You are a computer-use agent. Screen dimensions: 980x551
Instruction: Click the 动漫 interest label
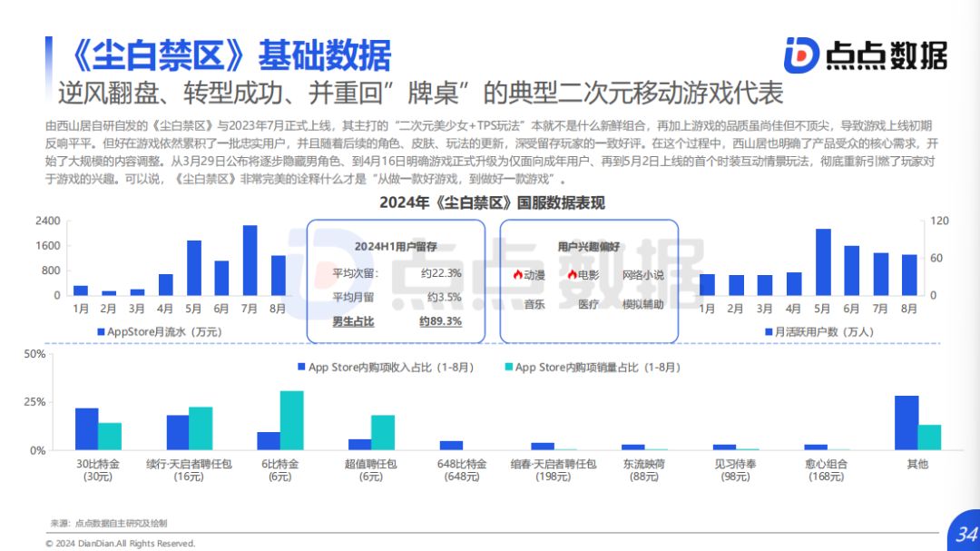point(534,274)
